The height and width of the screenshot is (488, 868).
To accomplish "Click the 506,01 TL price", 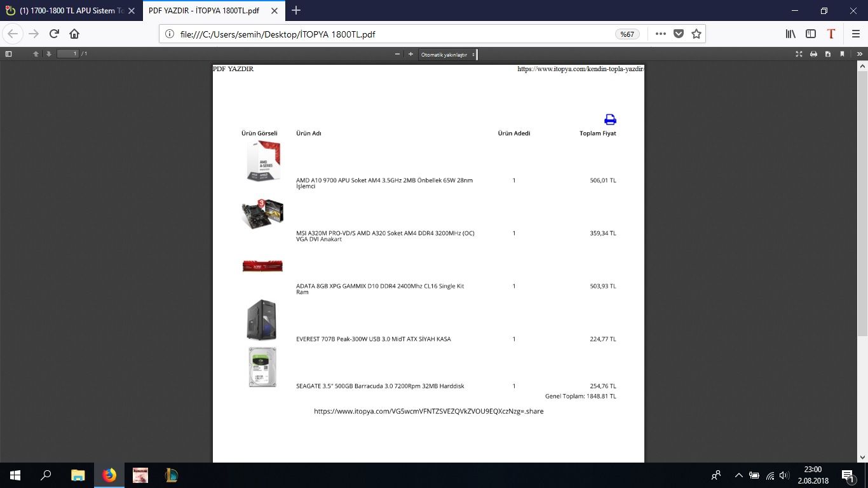I will tap(603, 180).
